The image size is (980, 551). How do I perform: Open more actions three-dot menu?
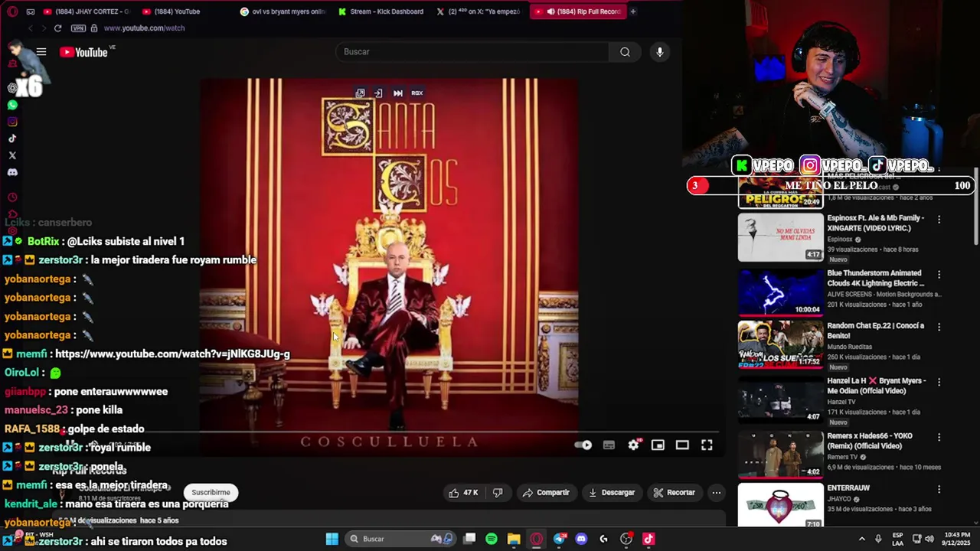coord(716,493)
